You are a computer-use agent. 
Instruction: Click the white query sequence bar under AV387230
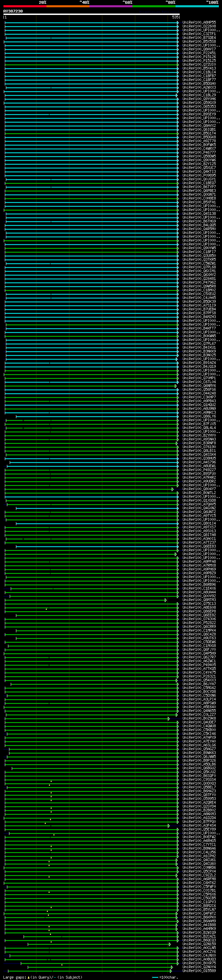coord(92,14)
